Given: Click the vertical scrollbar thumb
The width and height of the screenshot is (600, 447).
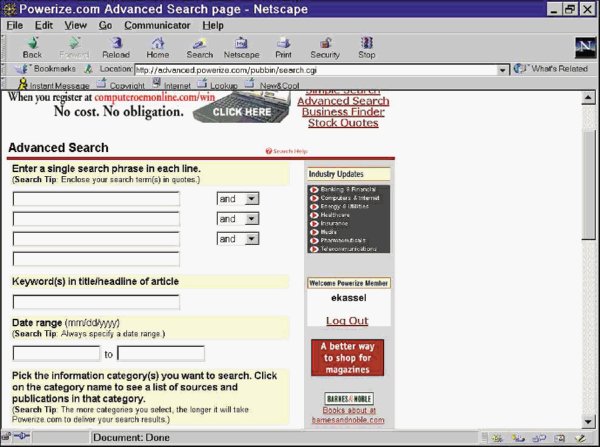Looking at the screenshot, I should click(588, 184).
